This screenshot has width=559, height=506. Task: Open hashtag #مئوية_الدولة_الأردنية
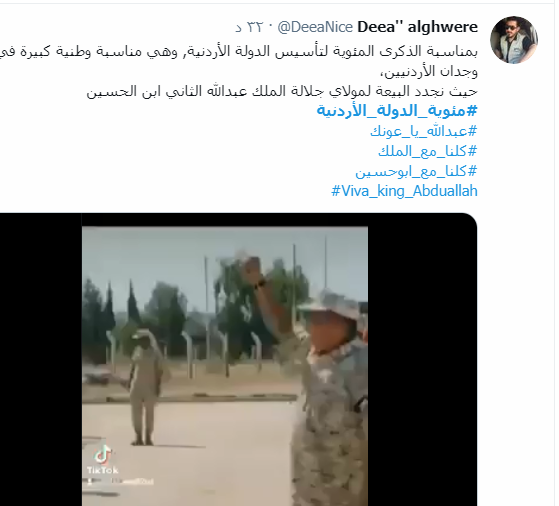[x=397, y=111]
